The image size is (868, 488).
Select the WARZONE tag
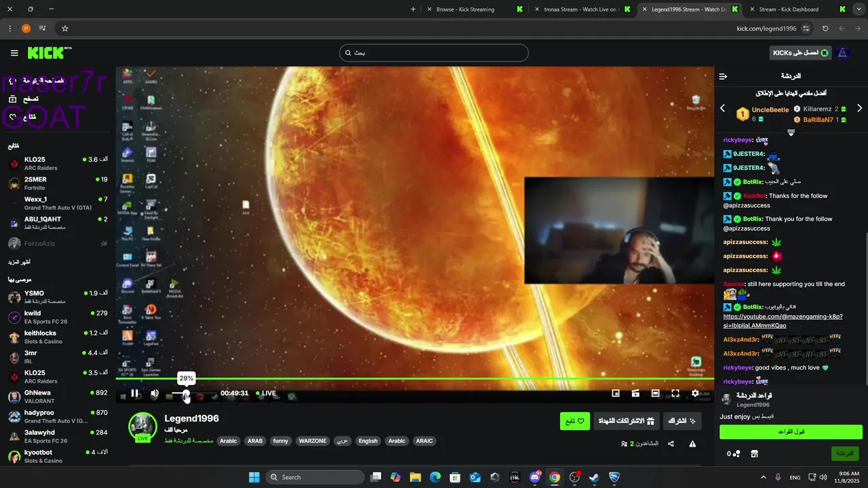coord(313,441)
